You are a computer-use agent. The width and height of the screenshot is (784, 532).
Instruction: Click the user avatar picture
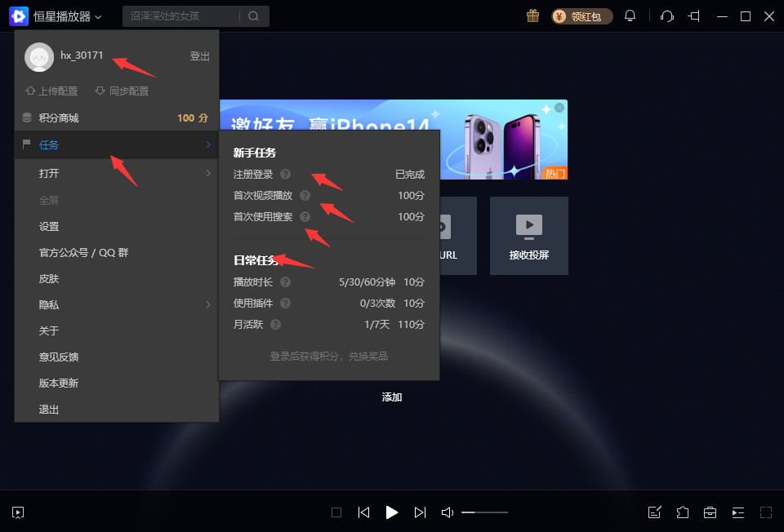(39, 57)
